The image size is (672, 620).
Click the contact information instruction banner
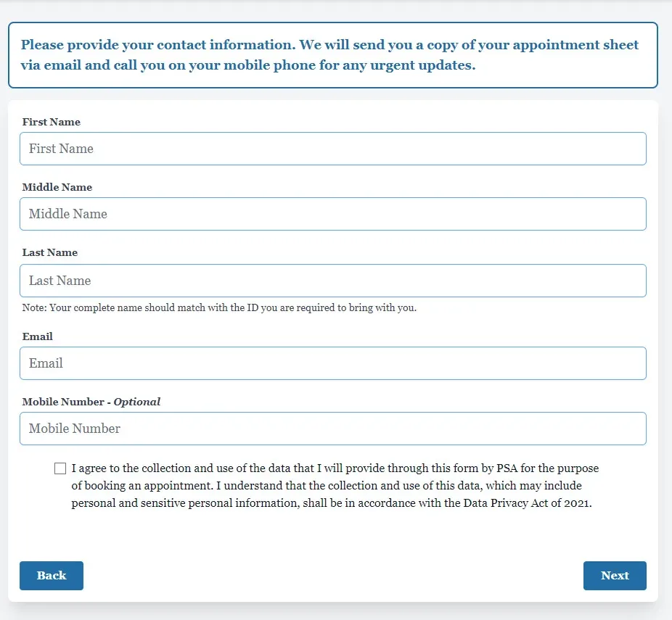332,55
